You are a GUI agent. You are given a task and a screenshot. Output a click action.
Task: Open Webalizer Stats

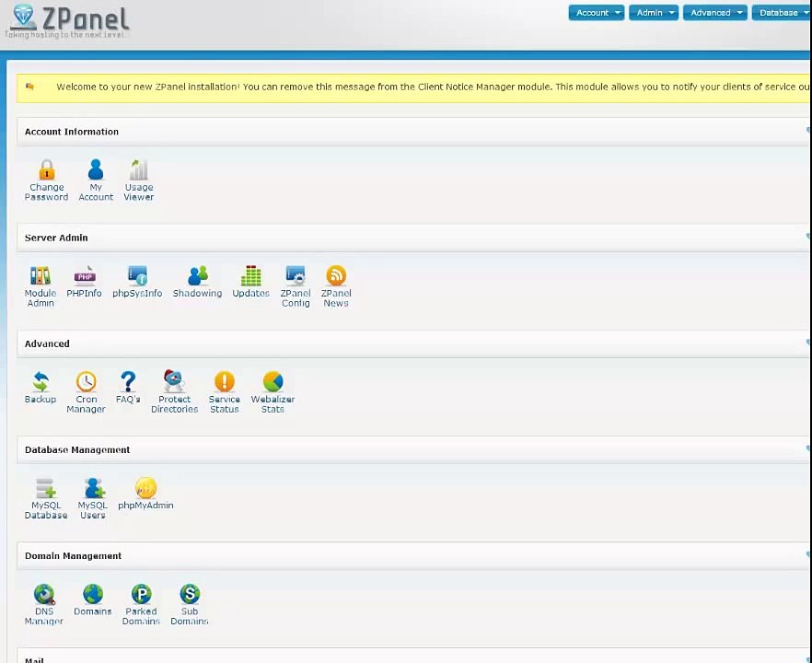[x=273, y=392]
